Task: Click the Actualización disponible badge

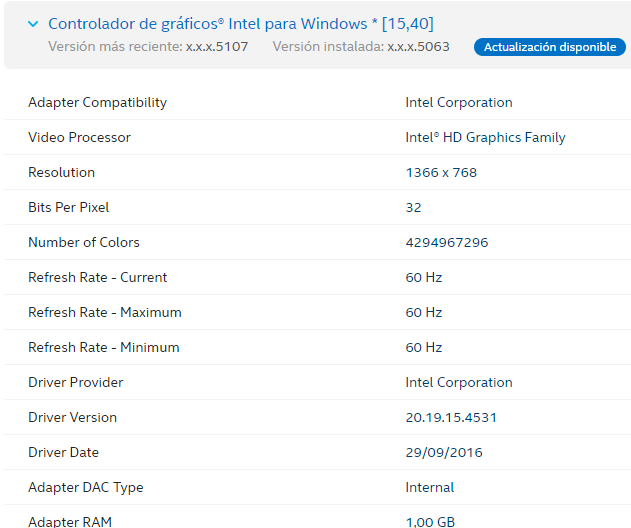Action: click(550, 47)
